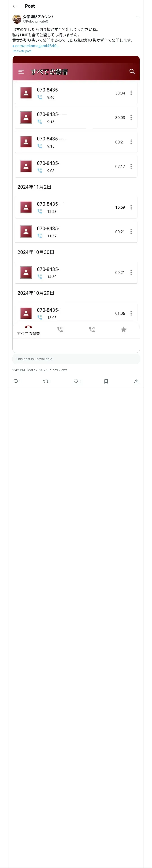
Task: Click contact icon of the 30:03 recording
Action: click(26, 118)
